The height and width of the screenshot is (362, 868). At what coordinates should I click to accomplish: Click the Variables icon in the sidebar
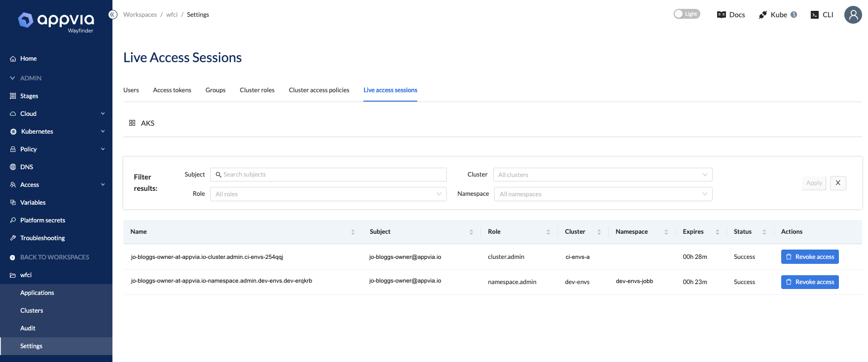[x=13, y=203]
